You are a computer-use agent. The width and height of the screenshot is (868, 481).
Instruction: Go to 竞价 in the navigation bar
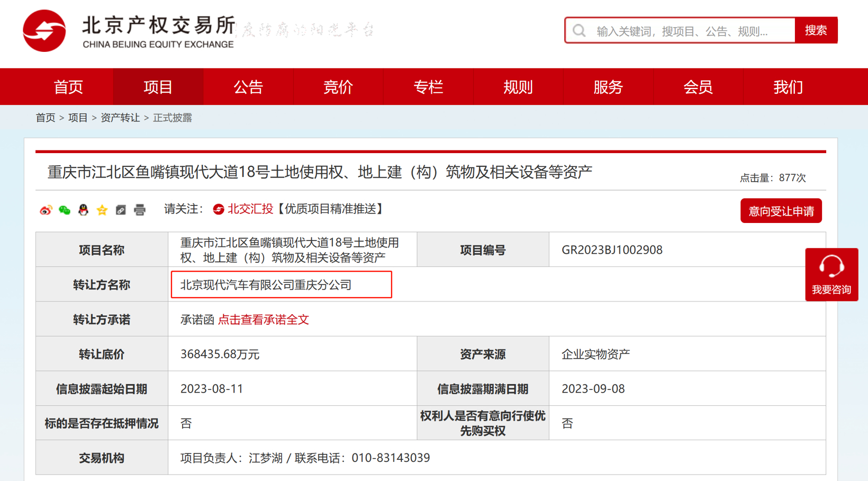(338, 87)
